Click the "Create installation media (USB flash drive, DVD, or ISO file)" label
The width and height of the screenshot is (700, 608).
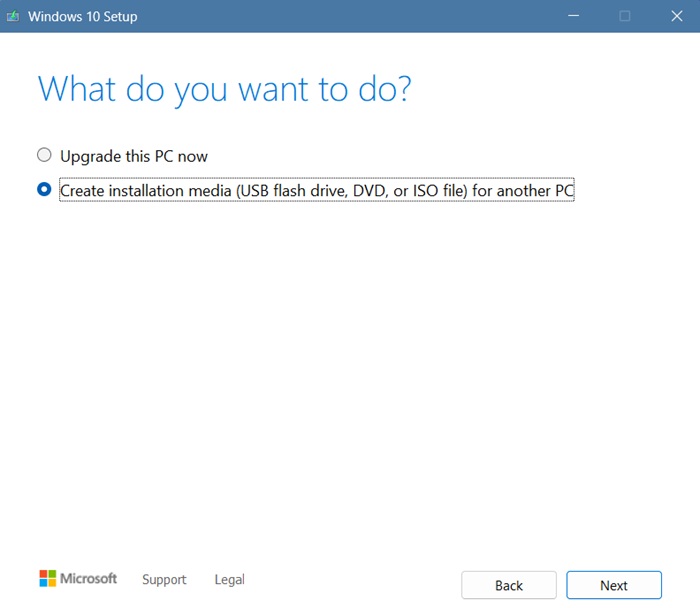317,190
